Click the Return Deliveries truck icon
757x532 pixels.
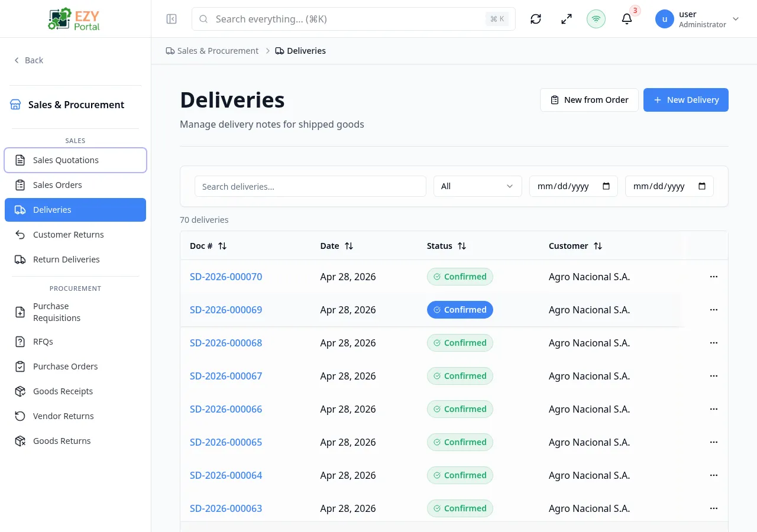tap(20, 259)
